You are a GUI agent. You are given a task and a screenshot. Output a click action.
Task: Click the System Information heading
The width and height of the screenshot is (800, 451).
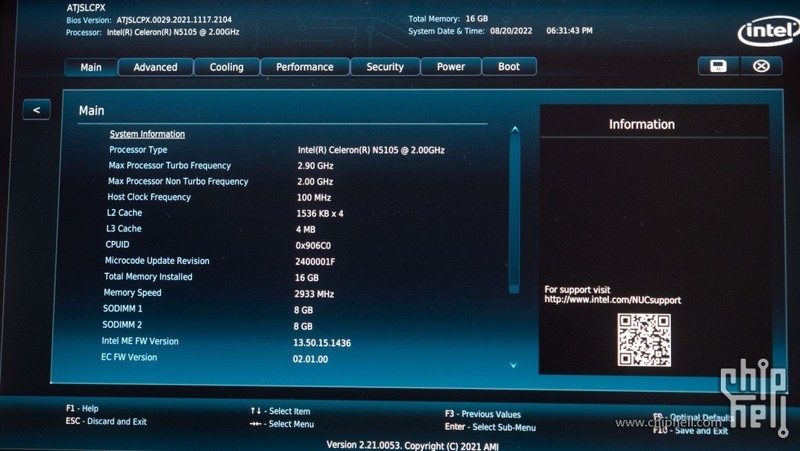point(147,134)
